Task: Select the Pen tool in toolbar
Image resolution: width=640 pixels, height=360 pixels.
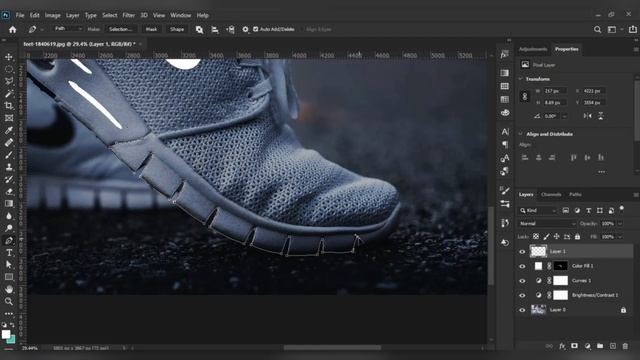Action: (9, 240)
